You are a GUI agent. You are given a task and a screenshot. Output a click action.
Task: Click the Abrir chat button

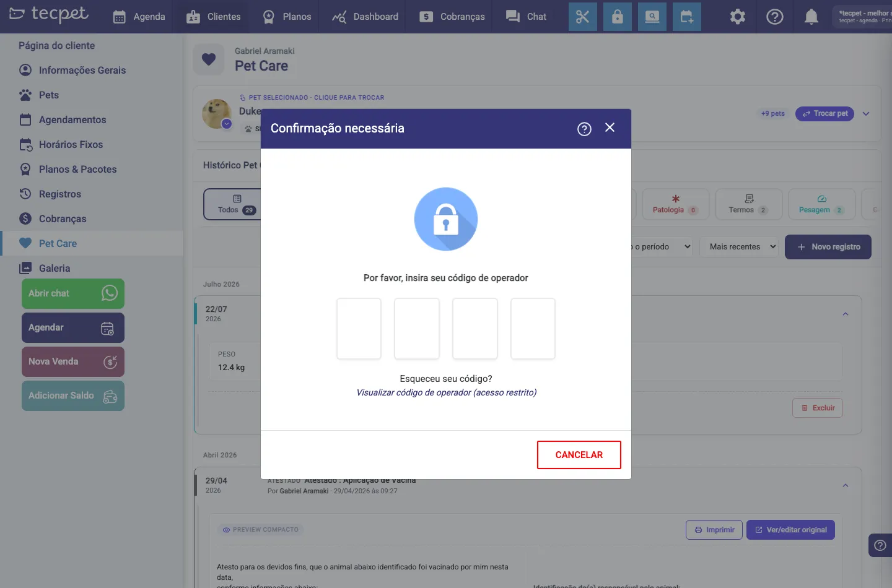[73, 293]
